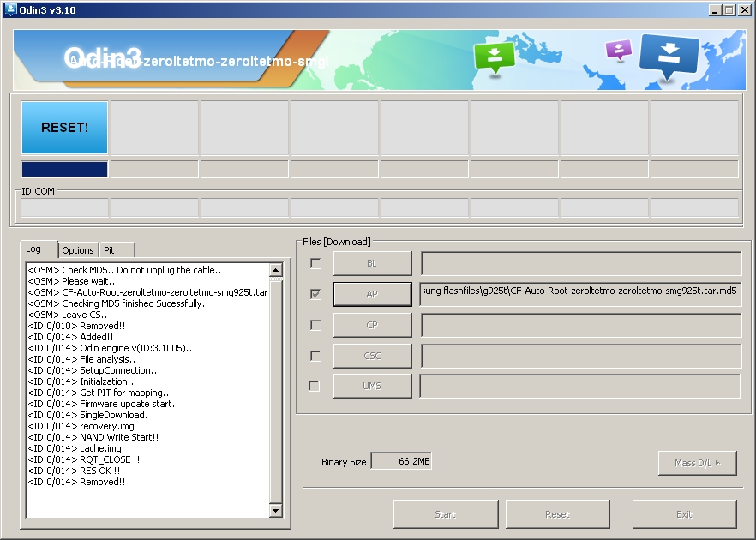Click log line 'Check MD5.. Do not unplug the cable..'
The width and height of the screenshot is (756, 540).
point(124,270)
